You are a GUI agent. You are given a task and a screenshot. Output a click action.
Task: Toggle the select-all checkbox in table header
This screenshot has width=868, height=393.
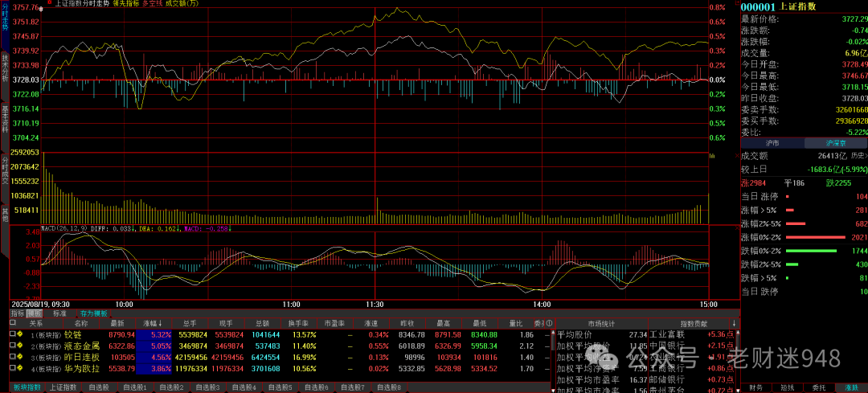[11, 323]
